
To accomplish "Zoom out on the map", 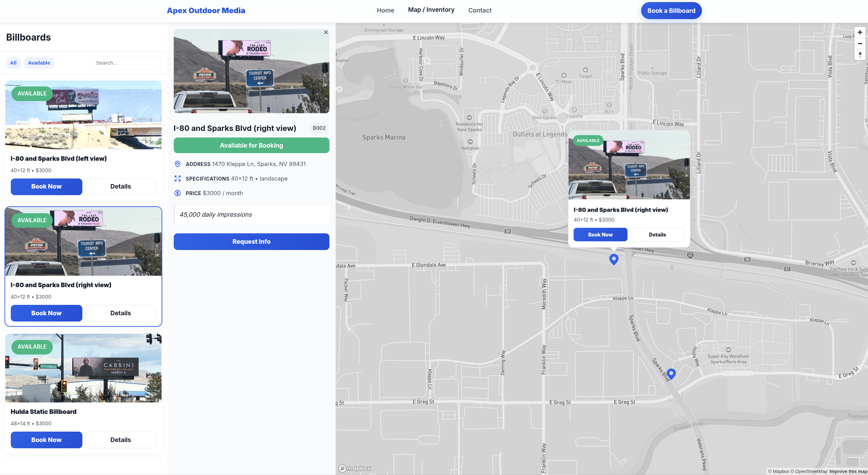I will point(860,43).
